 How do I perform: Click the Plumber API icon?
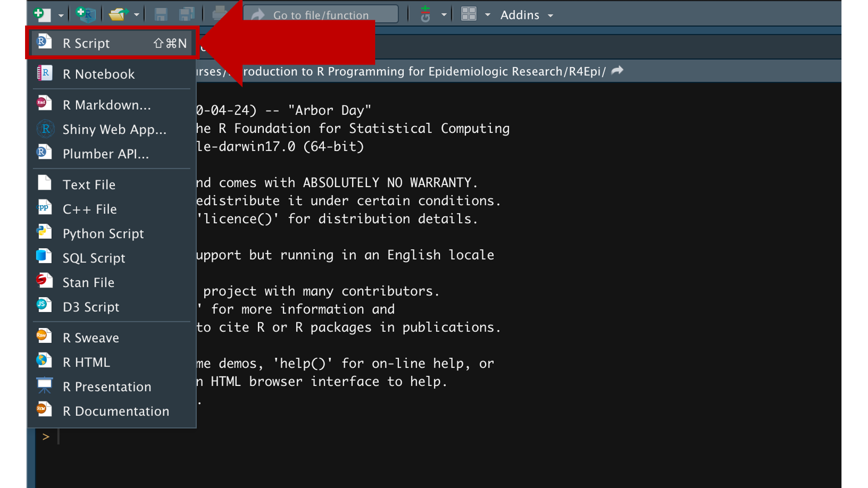pyautogui.click(x=44, y=152)
